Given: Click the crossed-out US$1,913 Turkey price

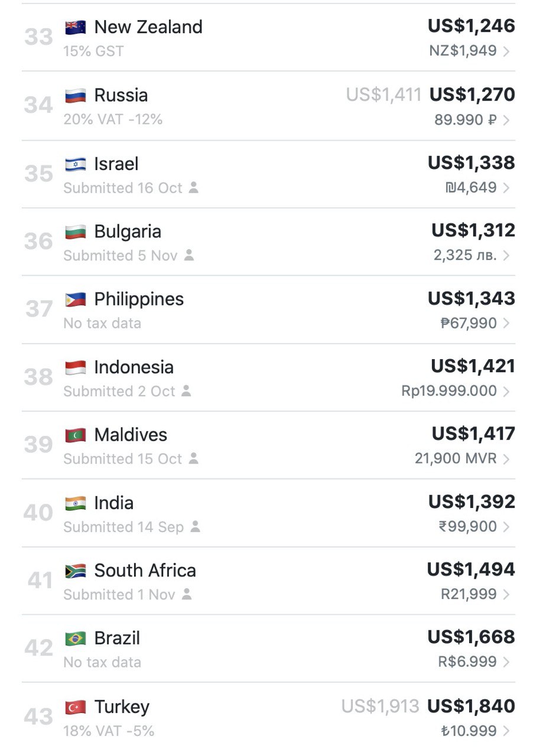Looking at the screenshot, I should coord(381,706).
